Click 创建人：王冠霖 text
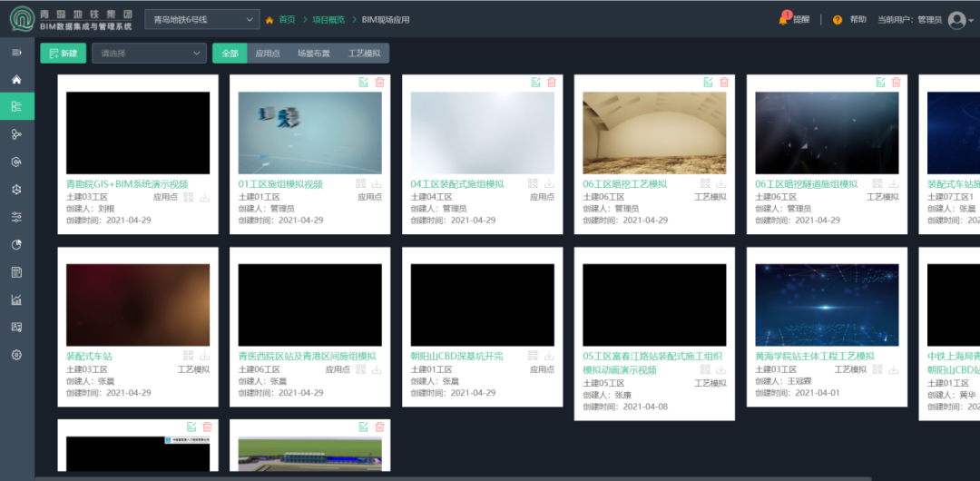Image resolution: width=980 pixels, height=481 pixels. [x=784, y=380]
